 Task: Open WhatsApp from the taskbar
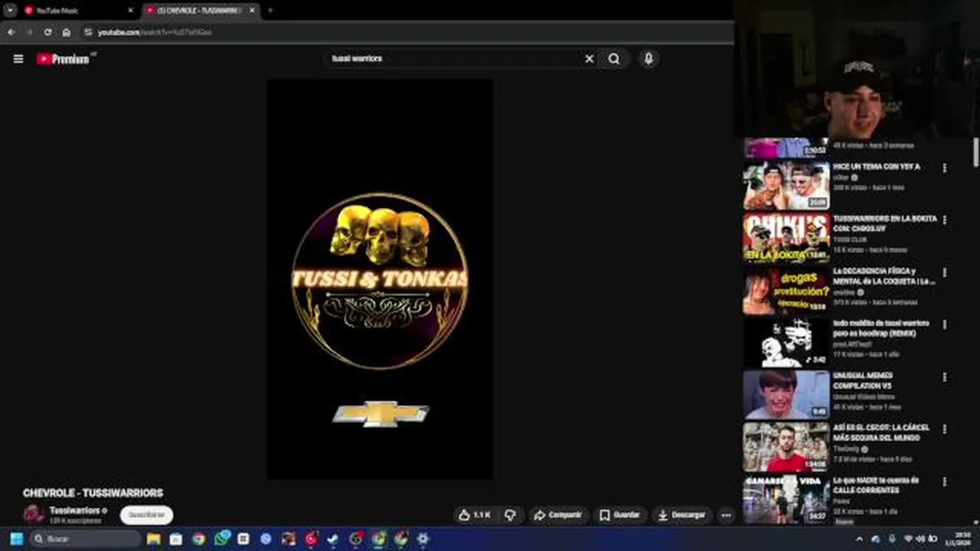[221, 539]
